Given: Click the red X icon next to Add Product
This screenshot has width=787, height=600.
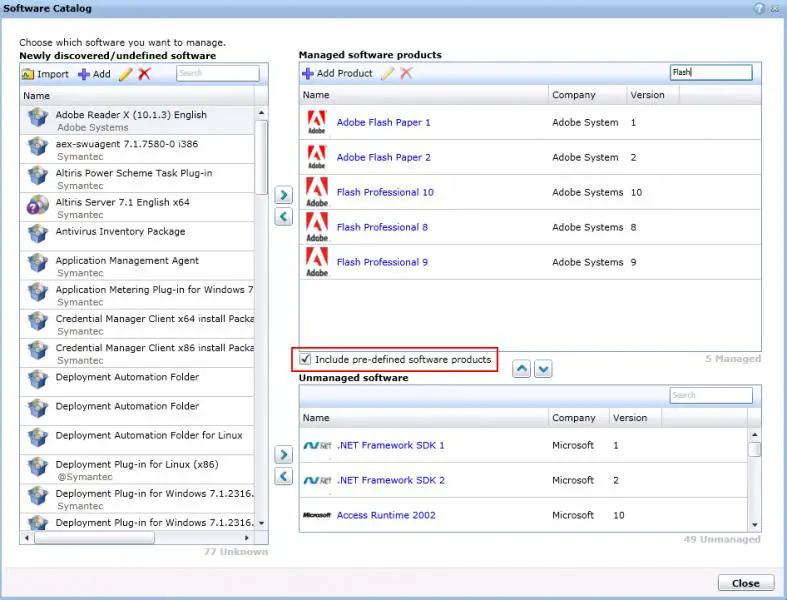Looking at the screenshot, I should click(x=406, y=73).
